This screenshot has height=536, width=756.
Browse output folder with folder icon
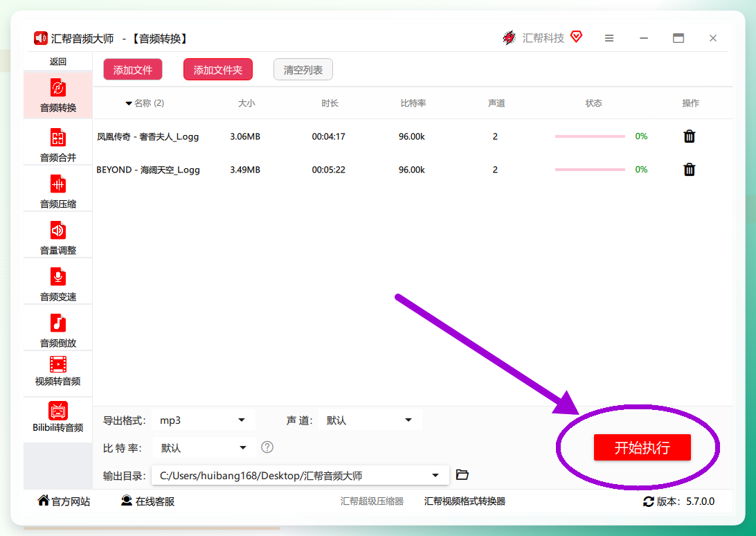[462, 475]
